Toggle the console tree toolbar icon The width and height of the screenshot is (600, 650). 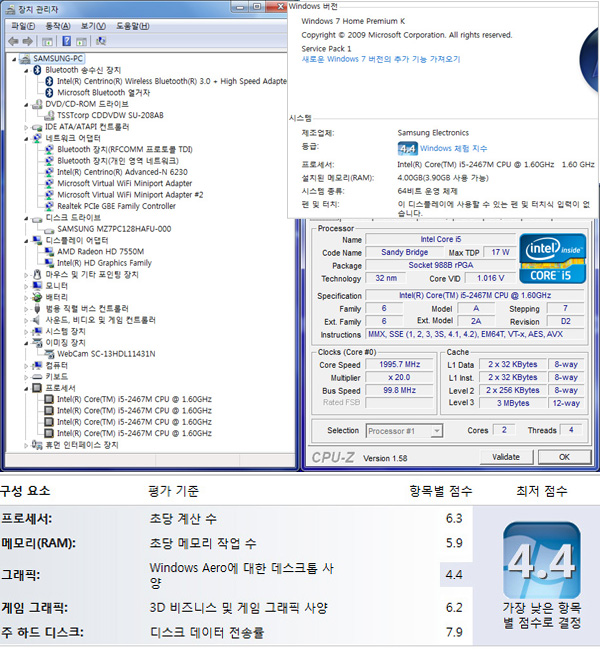coord(47,41)
